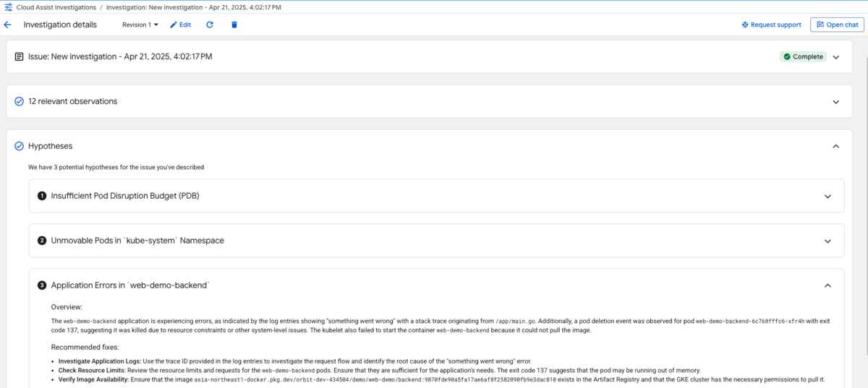Click the Request support button
The height and width of the screenshot is (388, 868).
(x=771, y=25)
